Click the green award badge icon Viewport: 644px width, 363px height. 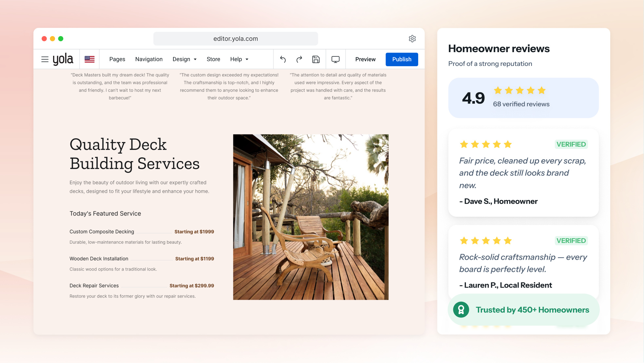tap(461, 310)
